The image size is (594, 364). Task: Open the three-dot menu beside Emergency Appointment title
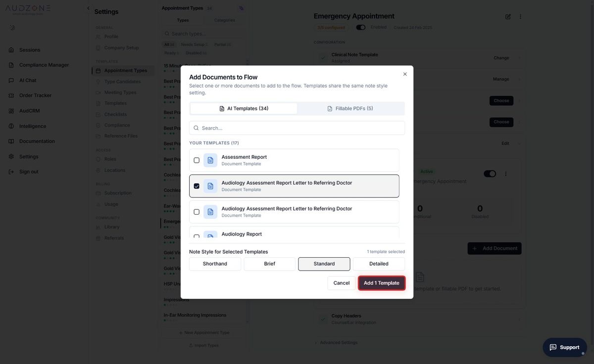(520, 16)
